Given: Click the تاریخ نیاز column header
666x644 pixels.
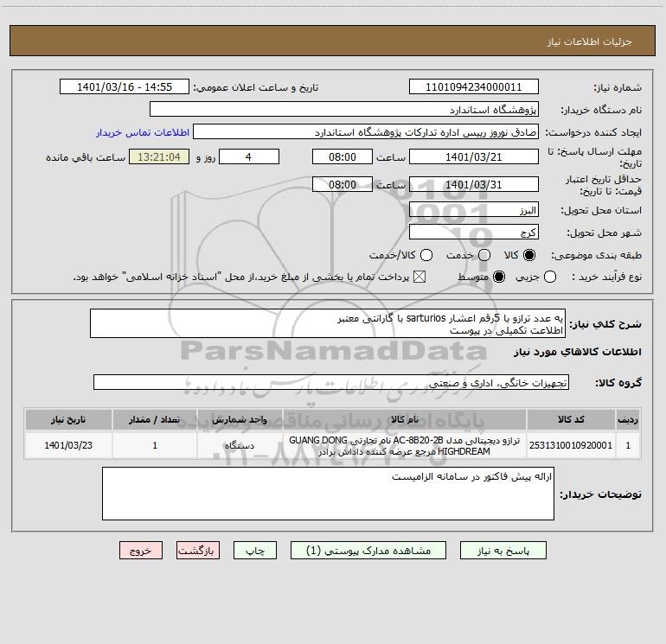Looking at the screenshot, I should tap(68, 419).
